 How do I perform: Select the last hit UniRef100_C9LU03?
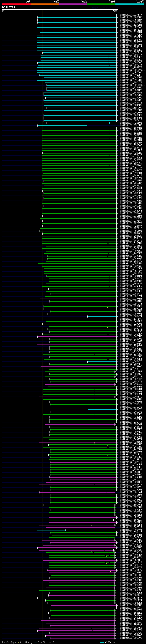coord(131,638)
